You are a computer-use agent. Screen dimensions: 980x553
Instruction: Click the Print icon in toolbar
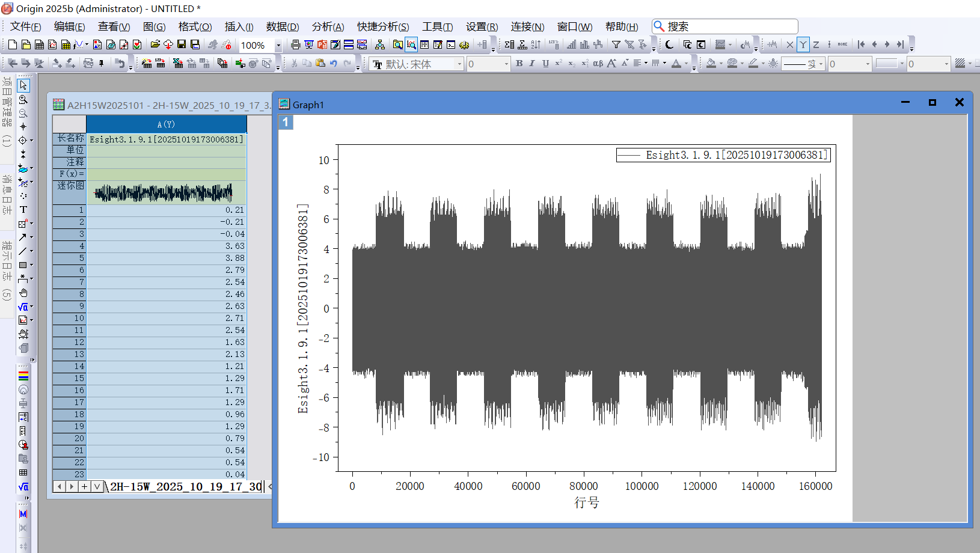click(295, 45)
